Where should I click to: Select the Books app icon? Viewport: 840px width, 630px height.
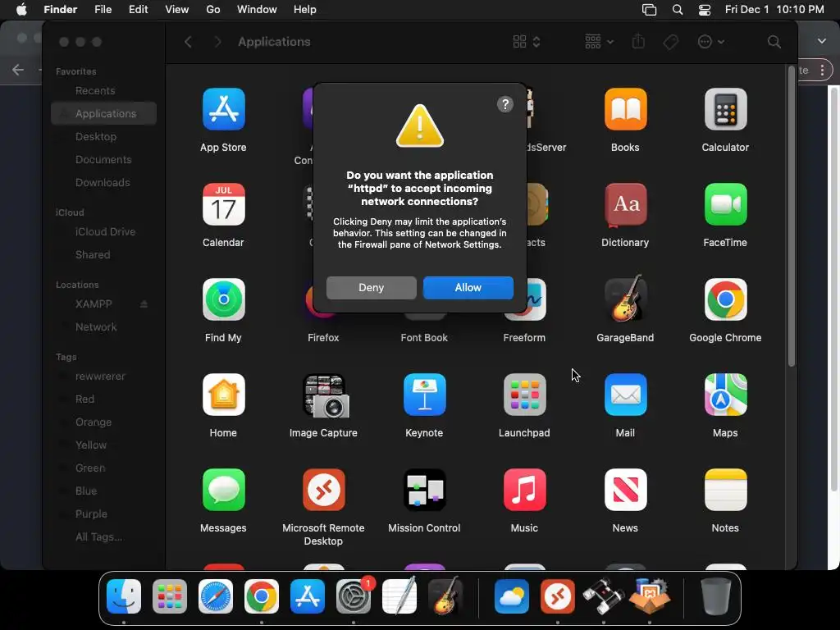[625, 109]
